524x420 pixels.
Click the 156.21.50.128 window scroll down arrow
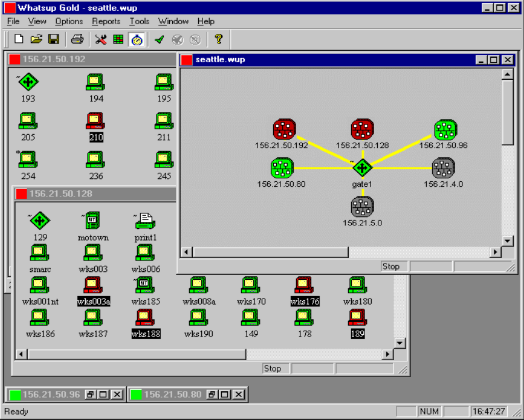coord(400,343)
